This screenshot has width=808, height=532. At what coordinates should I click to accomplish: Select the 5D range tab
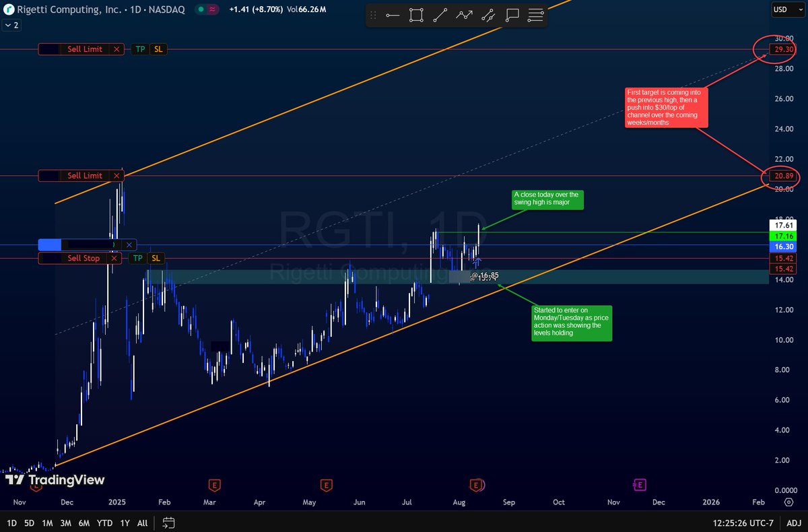(28, 522)
